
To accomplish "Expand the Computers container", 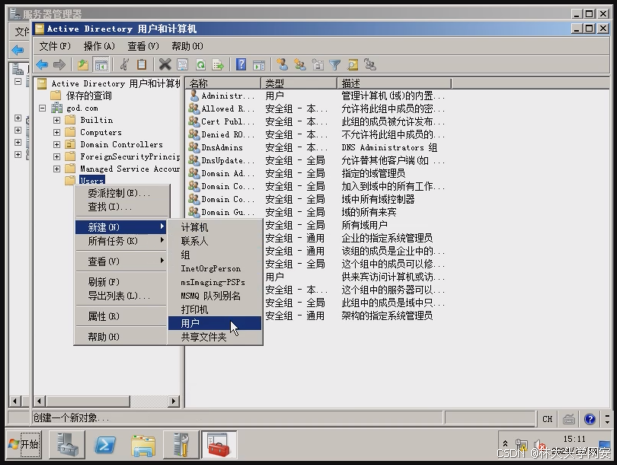I will [x=57, y=133].
